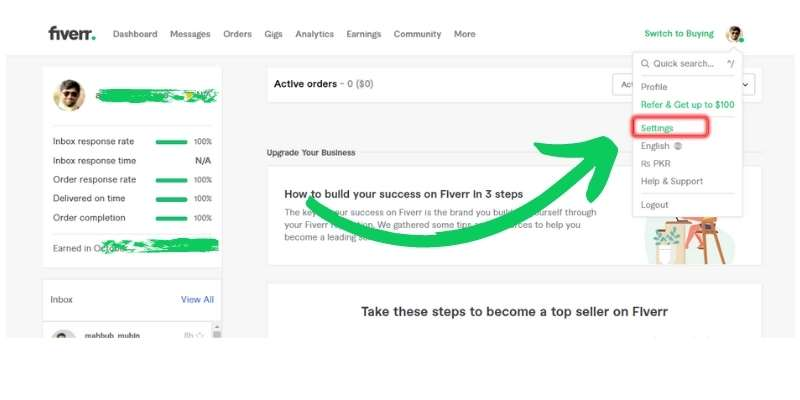Screen dimensions: 800x400
Task: Click the Inbox panel title
Action: point(61,299)
